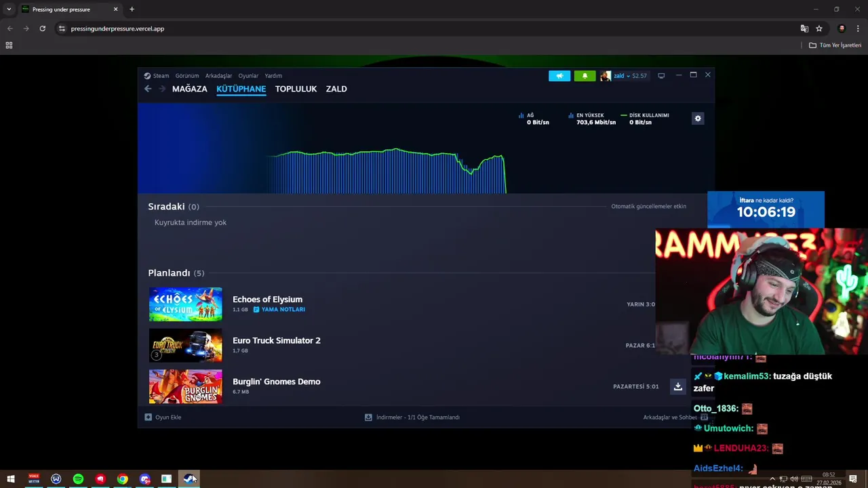
Task: Switch to TOPLULUK tab
Action: click(296, 89)
